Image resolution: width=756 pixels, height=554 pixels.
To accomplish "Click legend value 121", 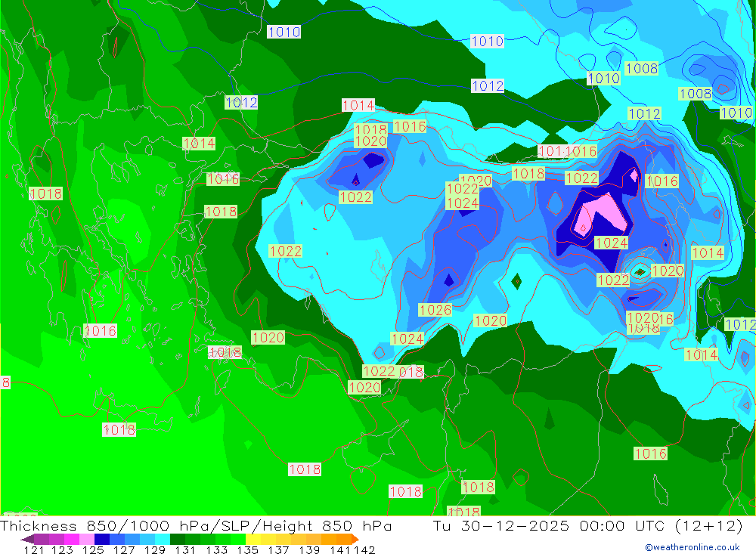I will pyautogui.click(x=34, y=549).
